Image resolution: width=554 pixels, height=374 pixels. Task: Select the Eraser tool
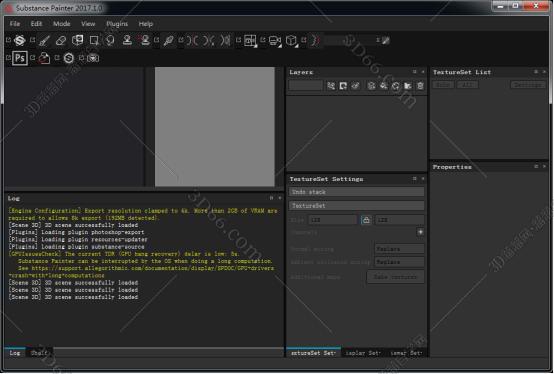(61, 41)
